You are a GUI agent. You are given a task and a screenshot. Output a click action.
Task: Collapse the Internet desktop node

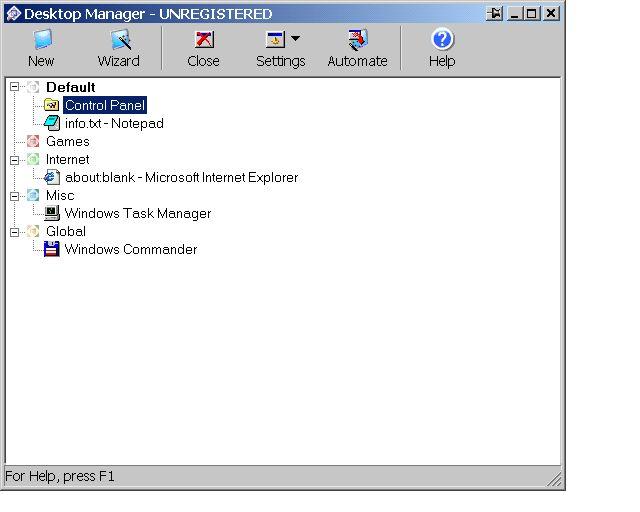[x=15, y=160]
